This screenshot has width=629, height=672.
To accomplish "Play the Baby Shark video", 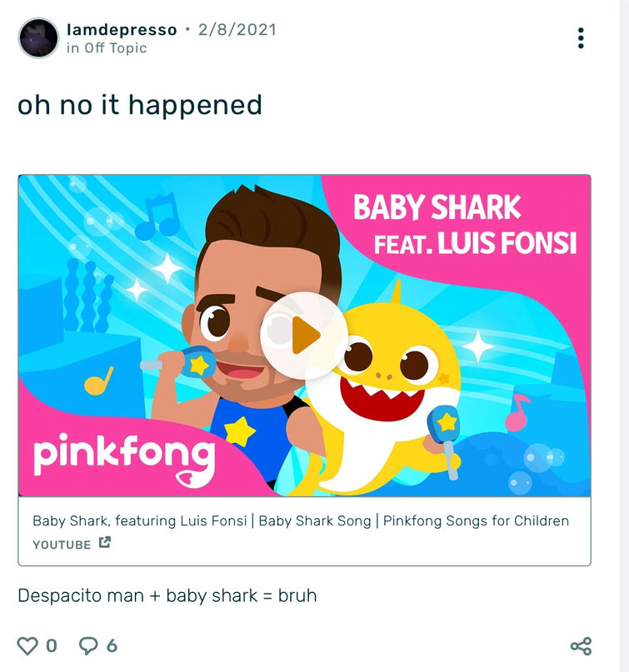I will pyautogui.click(x=304, y=335).
